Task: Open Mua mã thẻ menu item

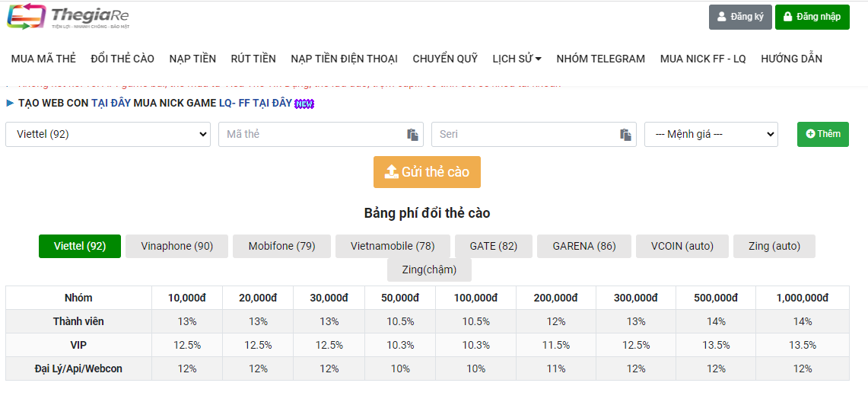Action: click(43, 59)
